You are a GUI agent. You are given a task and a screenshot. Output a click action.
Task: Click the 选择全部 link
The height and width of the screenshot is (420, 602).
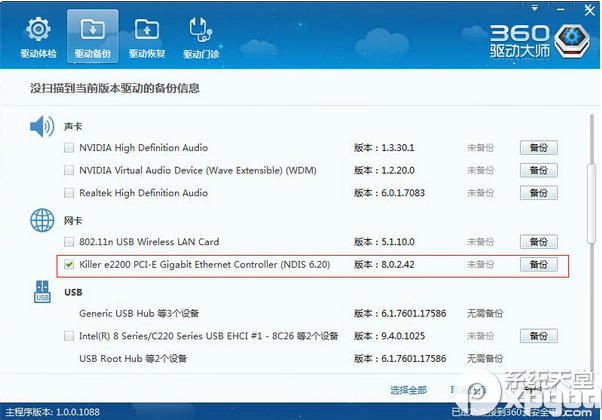point(408,390)
